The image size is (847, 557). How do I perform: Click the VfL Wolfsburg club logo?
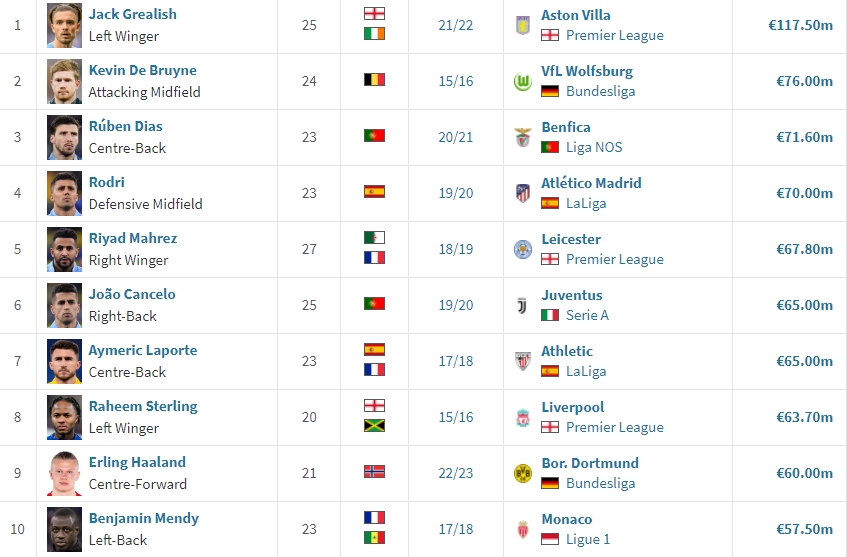coord(522,82)
